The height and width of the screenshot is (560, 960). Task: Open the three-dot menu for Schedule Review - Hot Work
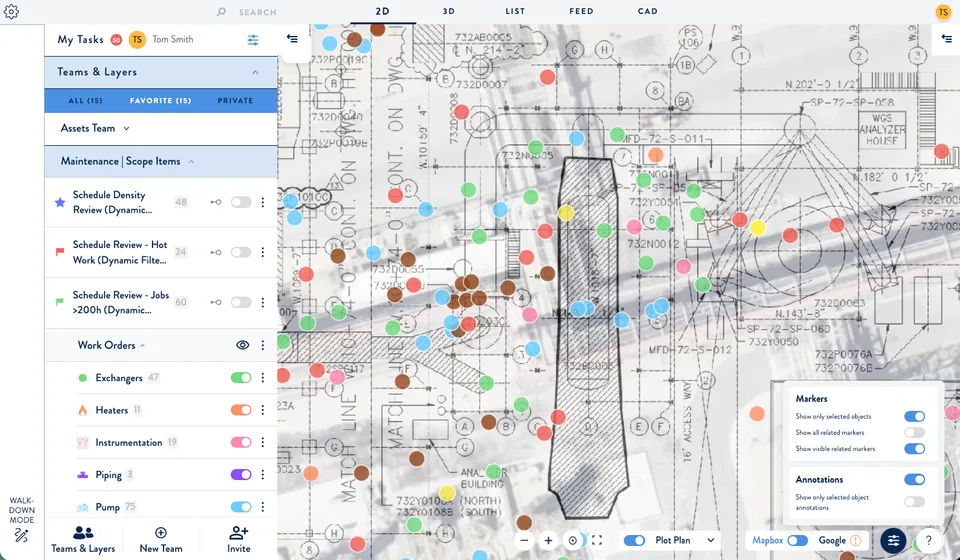263,252
